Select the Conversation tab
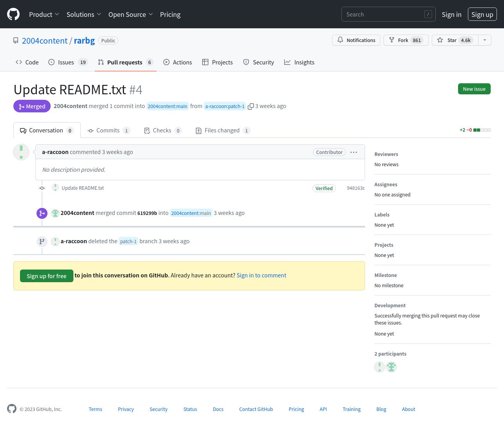 pyautogui.click(x=47, y=130)
